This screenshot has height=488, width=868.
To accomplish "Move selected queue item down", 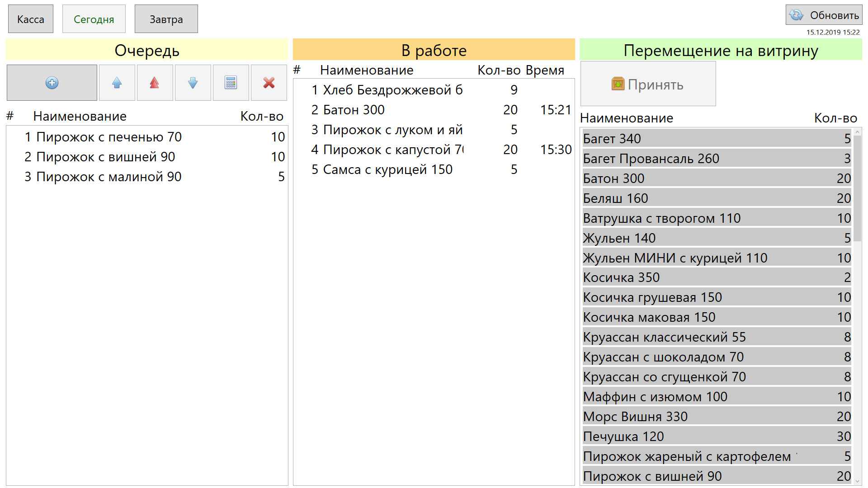I will [x=193, y=83].
